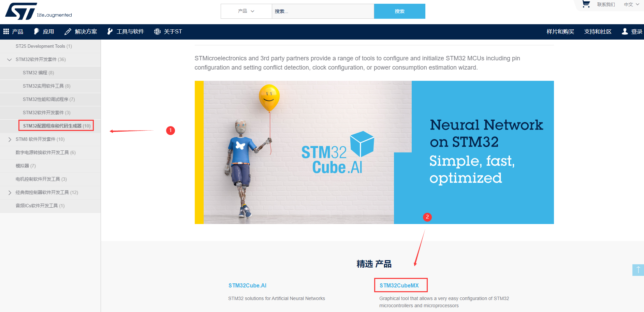
Task: Expand the 经典微控制器软件开发工具 (12) category
Action: [x=10, y=192]
